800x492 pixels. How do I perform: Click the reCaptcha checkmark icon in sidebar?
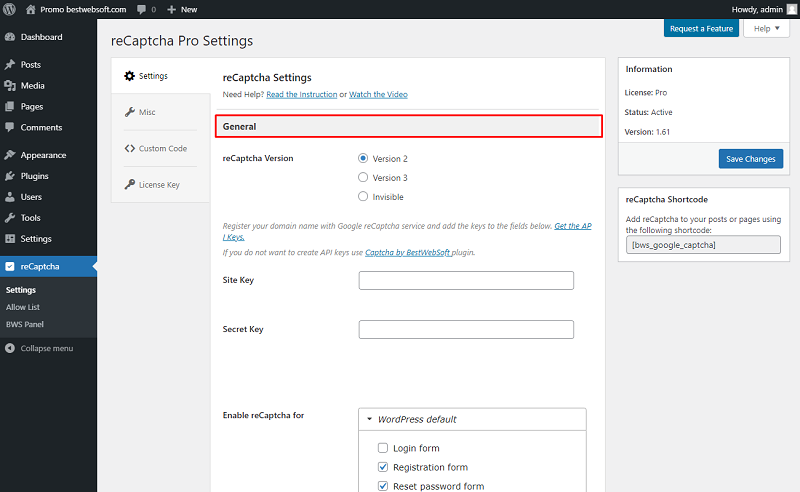click(10, 266)
